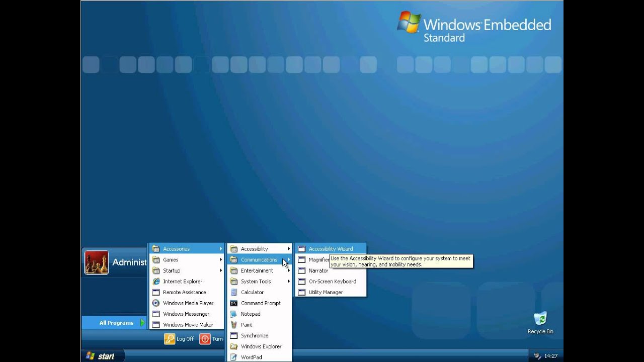Click the Windows Messenger text label

click(x=186, y=314)
